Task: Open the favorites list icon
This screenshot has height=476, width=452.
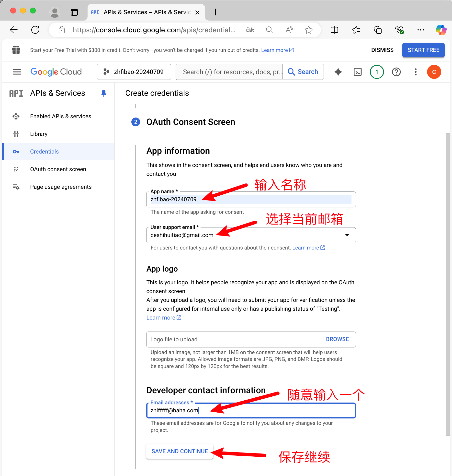Action: coord(356,30)
